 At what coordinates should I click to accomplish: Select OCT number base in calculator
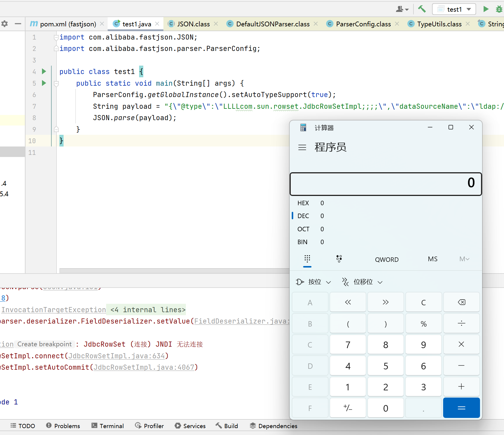pyautogui.click(x=386, y=229)
